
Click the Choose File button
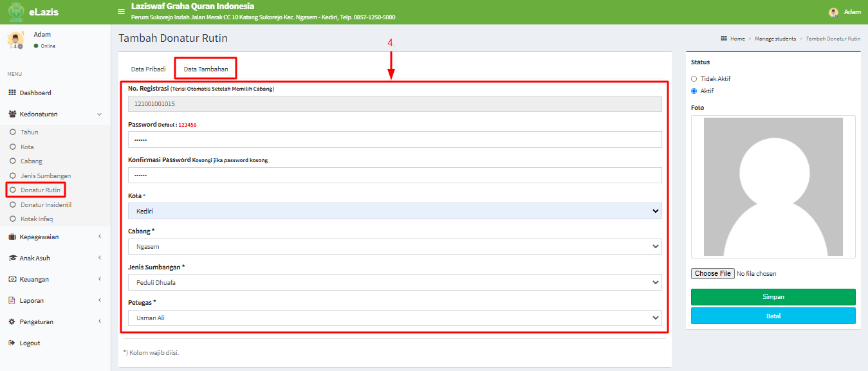click(x=713, y=273)
